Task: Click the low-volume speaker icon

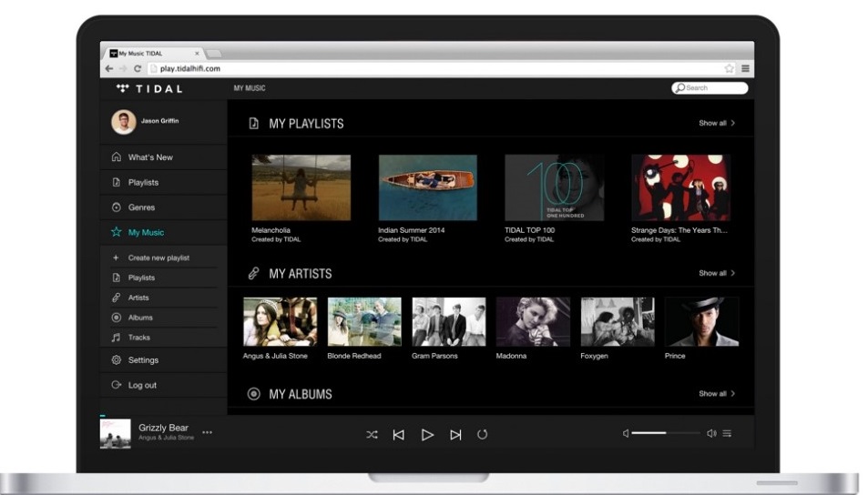Action: [x=626, y=433]
